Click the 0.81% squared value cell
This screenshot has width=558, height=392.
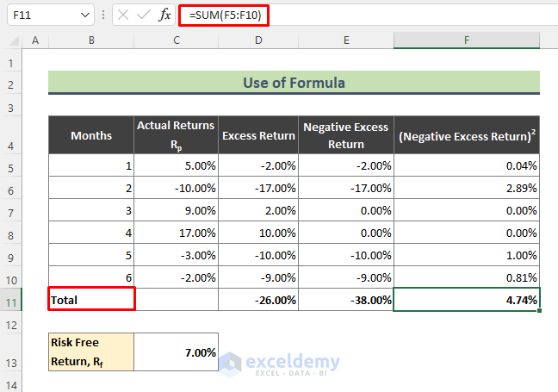467,277
